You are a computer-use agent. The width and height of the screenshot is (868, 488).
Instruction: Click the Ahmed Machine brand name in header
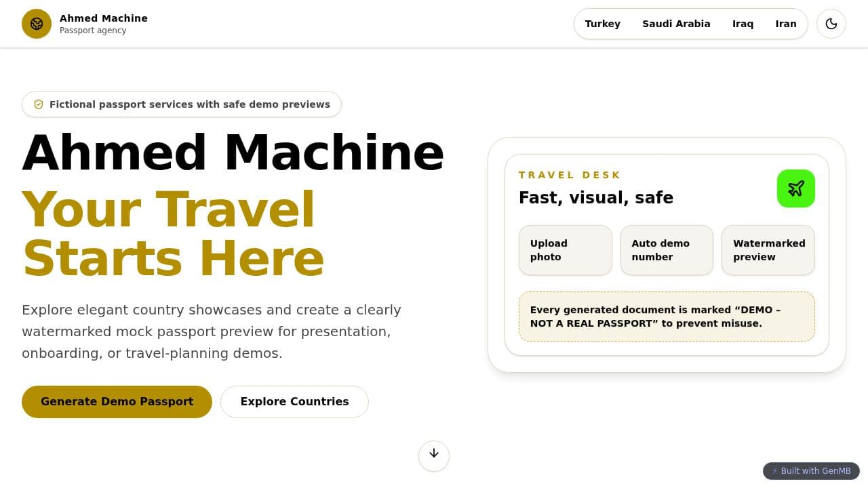click(x=104, y=18)
